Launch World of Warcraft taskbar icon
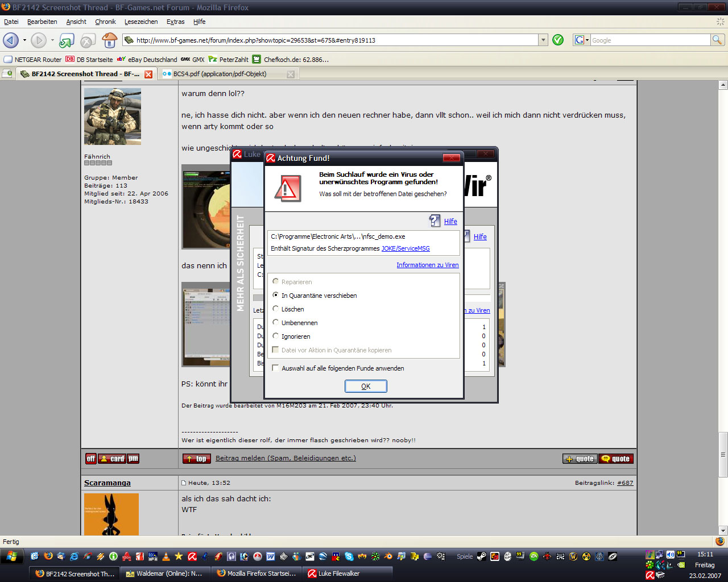 pos(573,556)
